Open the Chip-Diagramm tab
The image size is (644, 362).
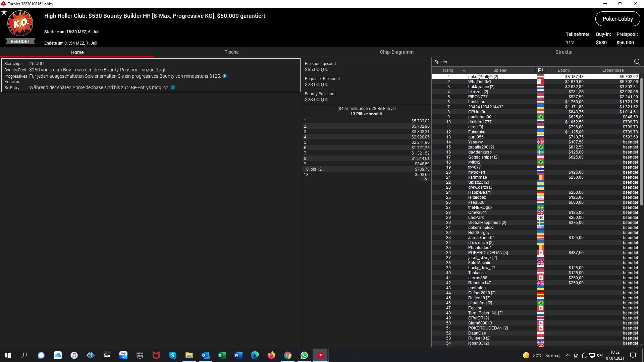click(x=396, y=52)
